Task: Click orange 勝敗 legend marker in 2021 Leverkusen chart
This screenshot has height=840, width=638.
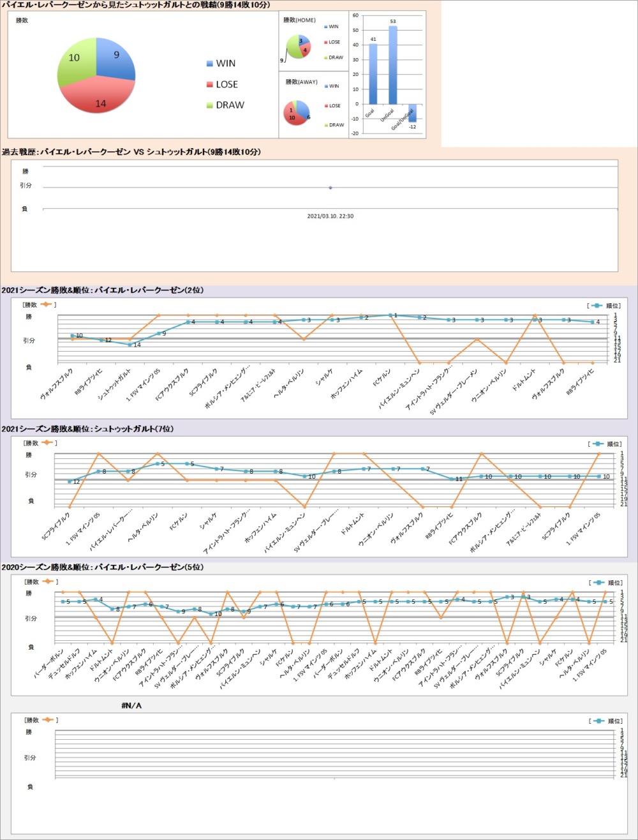Action: pyautogui.click(x=47, y=305)
